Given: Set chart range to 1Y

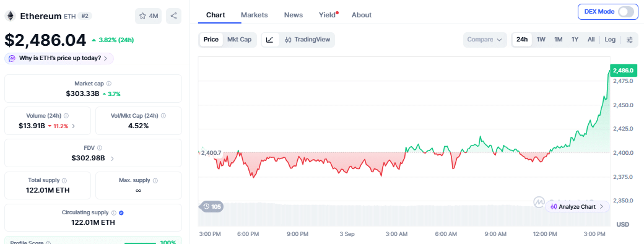Looking at the screenshot, I should [x=575, y=40].
